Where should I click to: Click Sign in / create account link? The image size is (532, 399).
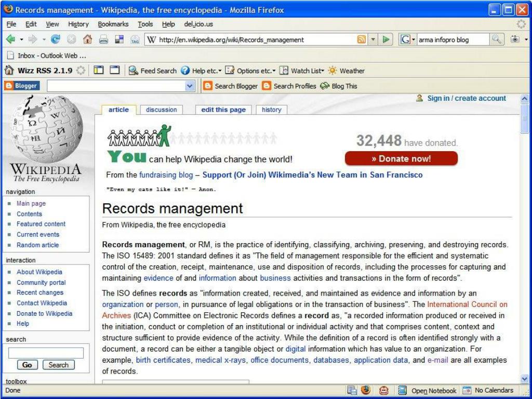(467, 98)
